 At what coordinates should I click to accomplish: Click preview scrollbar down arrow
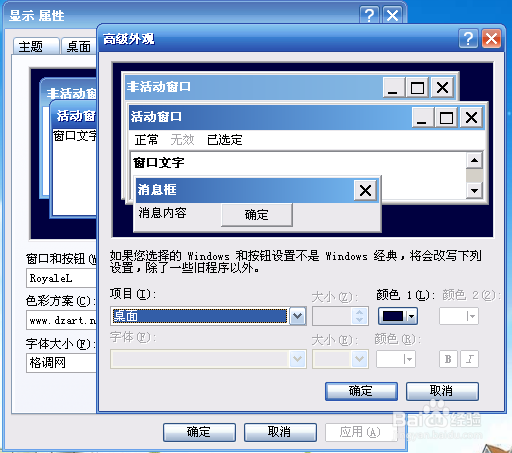[474, 190]
